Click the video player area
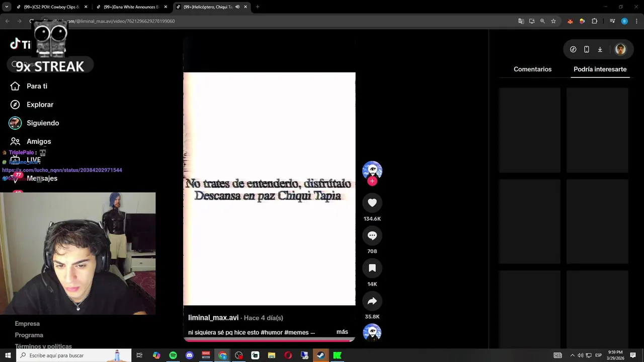644x362 pixels. point(269,189)
